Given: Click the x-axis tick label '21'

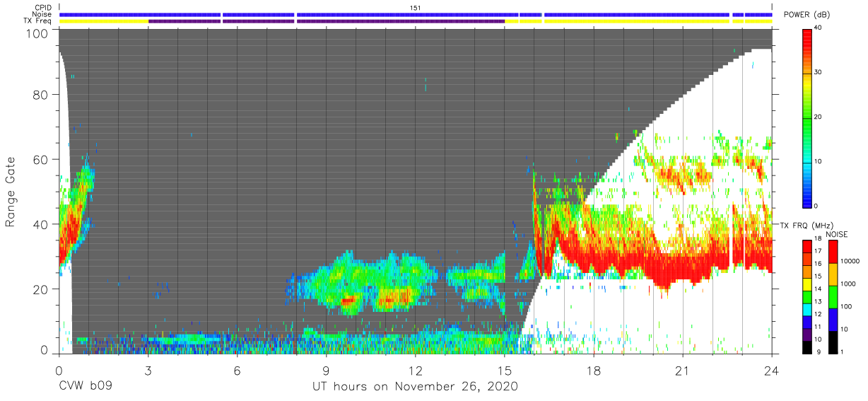Looking at the screenshot, I should coord(683,371).
